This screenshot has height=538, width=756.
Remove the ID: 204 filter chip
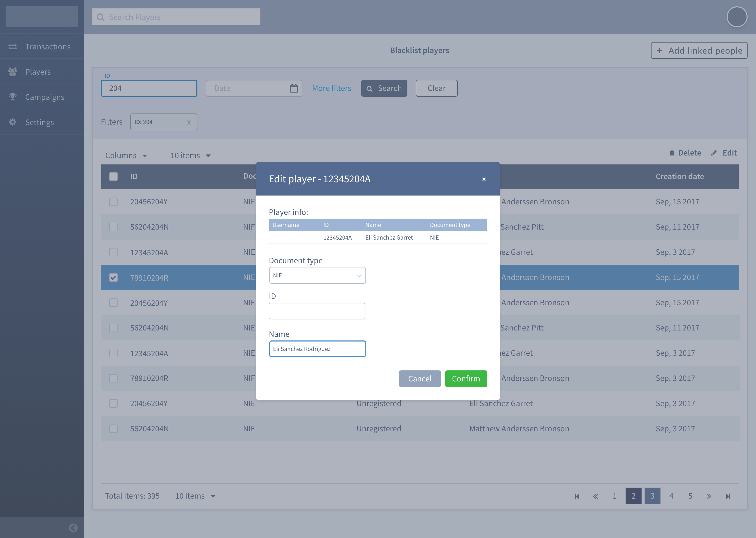coord(189,122)
